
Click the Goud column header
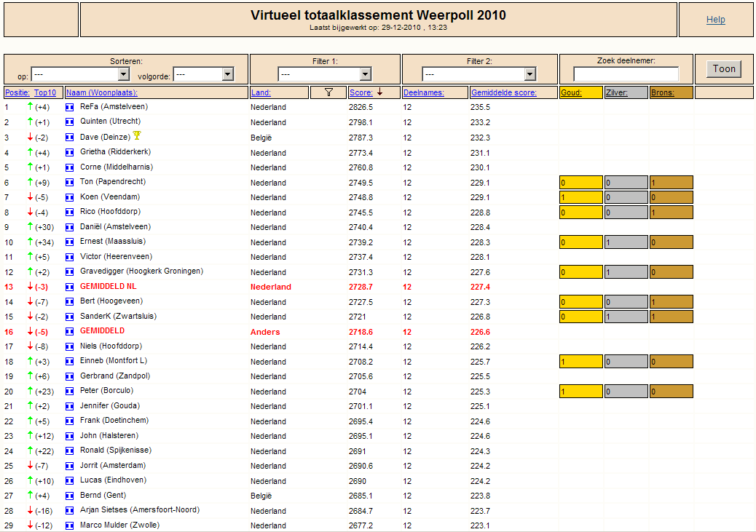[x=571, y=92]
